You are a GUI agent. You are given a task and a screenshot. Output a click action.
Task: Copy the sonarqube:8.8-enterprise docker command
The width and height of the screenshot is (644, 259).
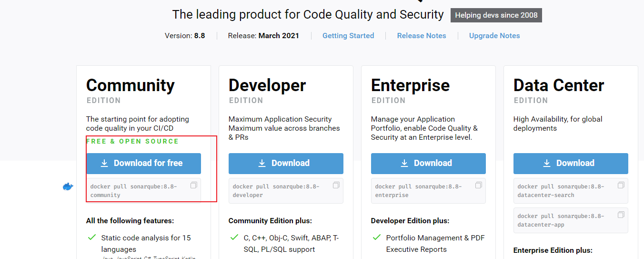coord(478,185)
